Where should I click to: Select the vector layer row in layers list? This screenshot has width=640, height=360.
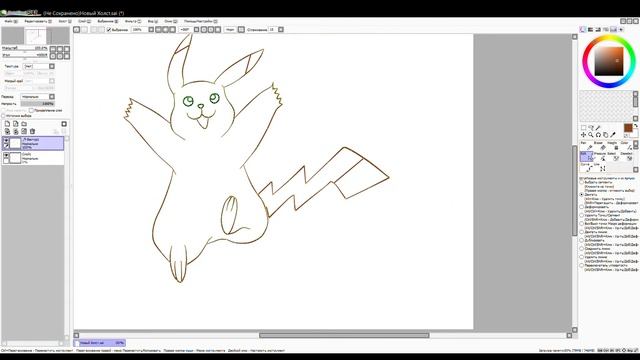(x=33, y=143)
